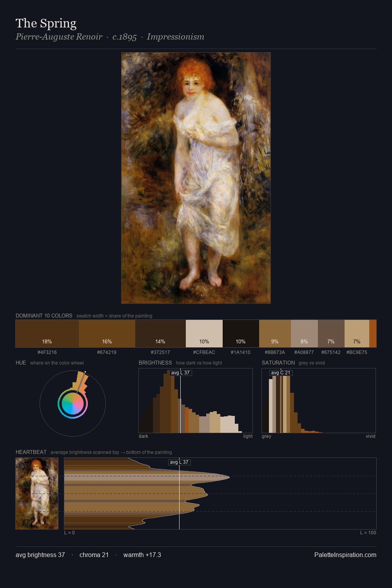Screen dimensions: 392x588
Task: Click the 'avg L 37' label in the heartbeat chart
Action: (x=179, y=462)
